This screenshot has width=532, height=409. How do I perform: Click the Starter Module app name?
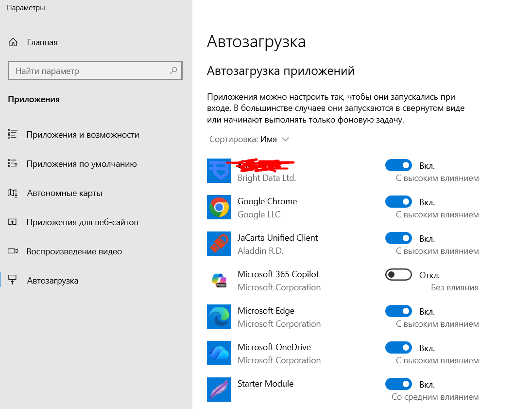(266, 384)
